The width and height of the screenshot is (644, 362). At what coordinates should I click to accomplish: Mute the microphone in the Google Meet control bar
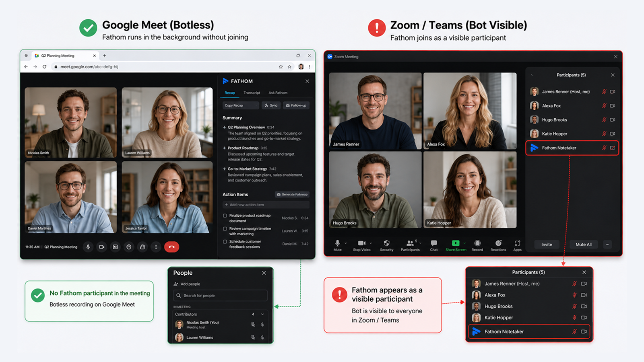[x=88, y=247]
